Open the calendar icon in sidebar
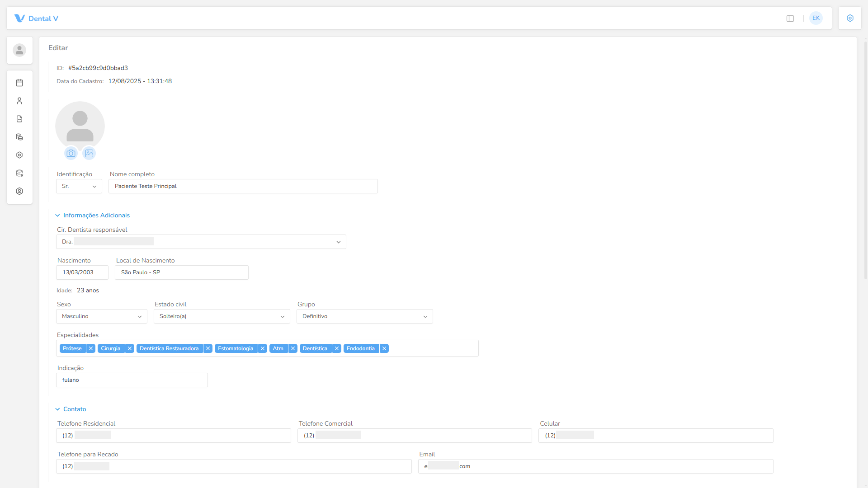 click(19, 83)
